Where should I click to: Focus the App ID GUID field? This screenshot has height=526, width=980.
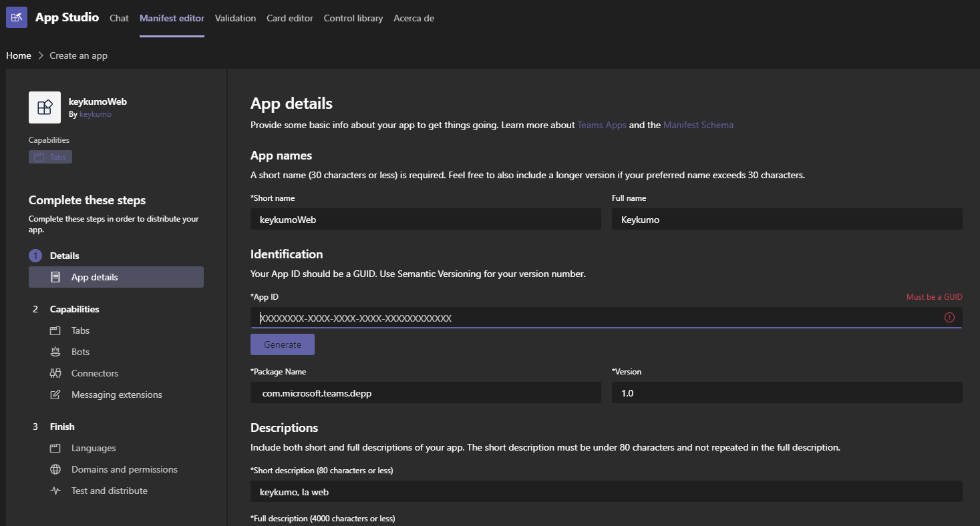607,318
